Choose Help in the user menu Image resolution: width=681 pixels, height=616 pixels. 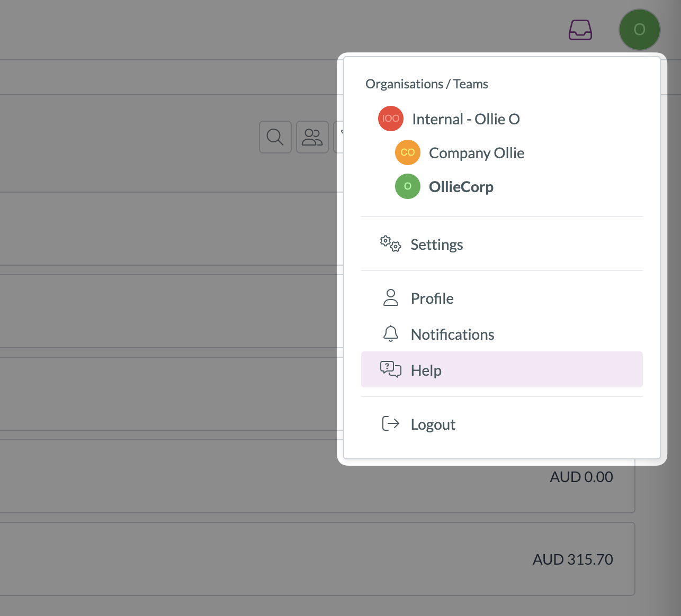click(502, 369)
